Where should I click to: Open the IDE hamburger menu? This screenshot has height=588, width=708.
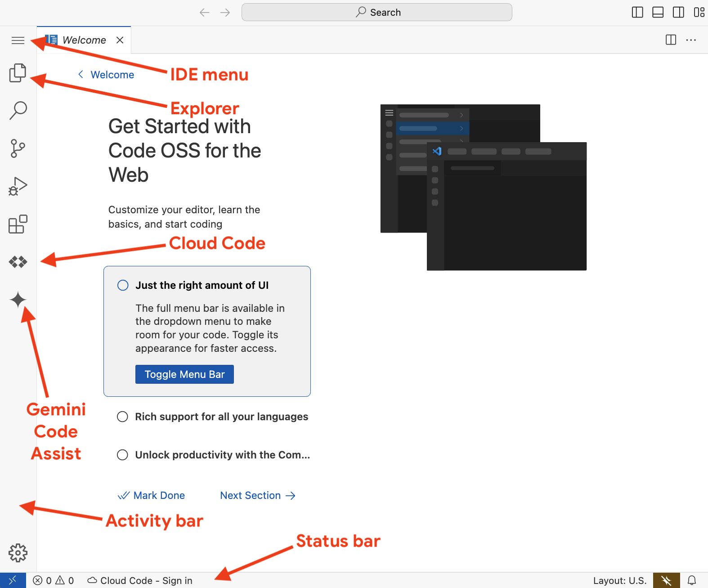click(18, 40)
